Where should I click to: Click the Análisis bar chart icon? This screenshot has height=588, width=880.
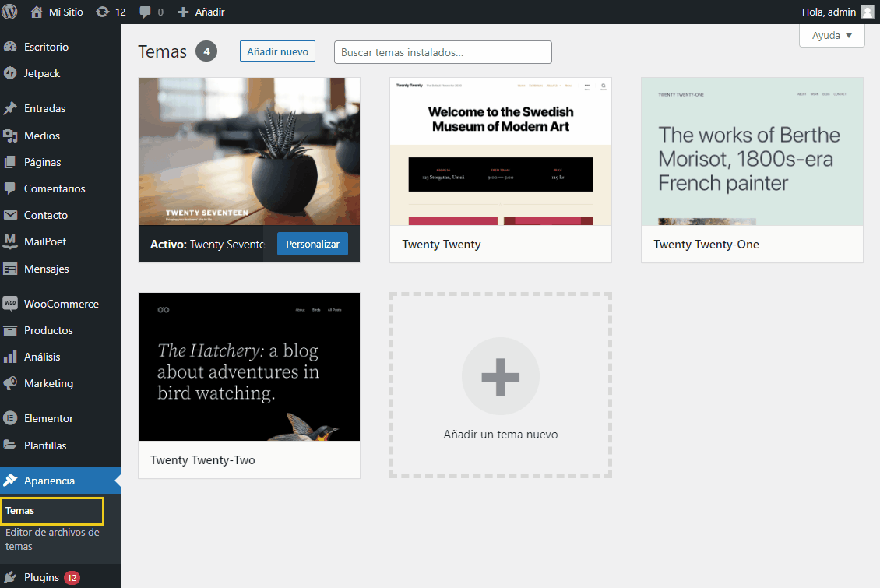[x=10, y=357]
